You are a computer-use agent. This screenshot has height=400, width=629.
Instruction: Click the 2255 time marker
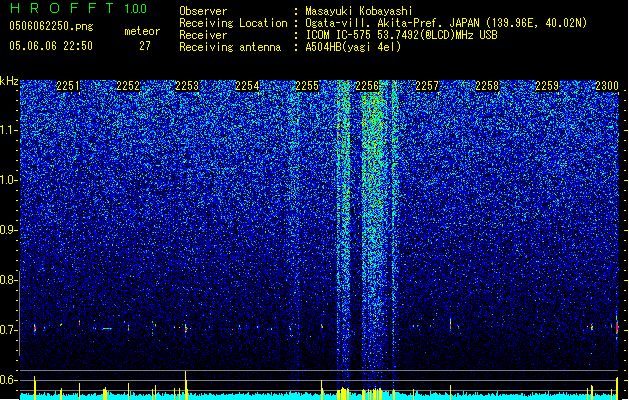click(307, 86)
